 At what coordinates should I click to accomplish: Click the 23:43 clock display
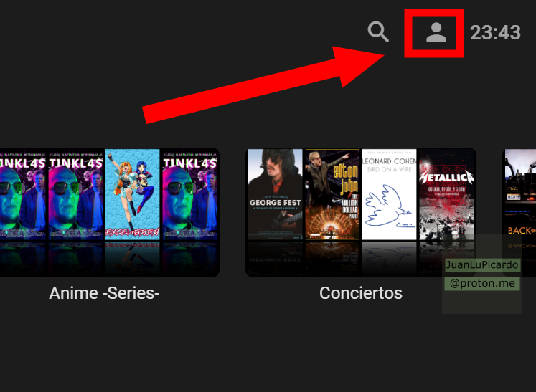point(495,33)
